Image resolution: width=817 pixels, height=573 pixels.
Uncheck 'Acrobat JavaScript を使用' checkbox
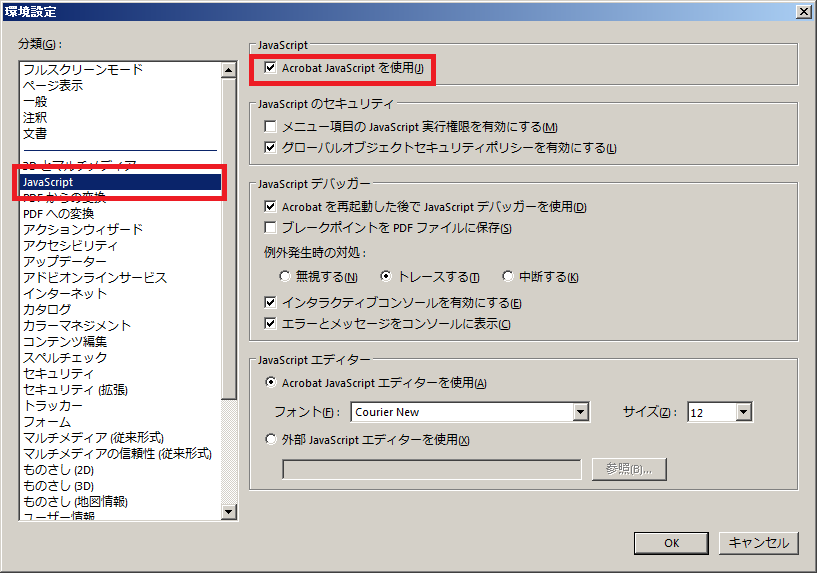point(270,68)
